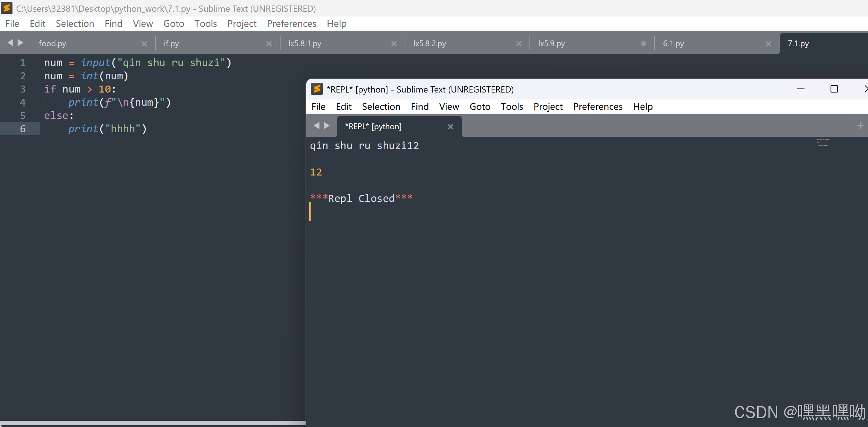
Task: Switch to the lx5.8.2.py tab
Action: click(430, 44)
